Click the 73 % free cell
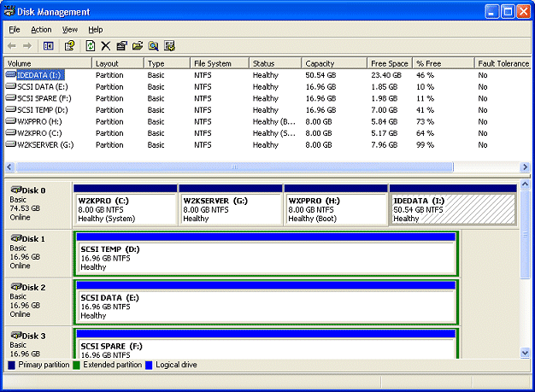Screen dimensions: 535x392 (425, 121)
